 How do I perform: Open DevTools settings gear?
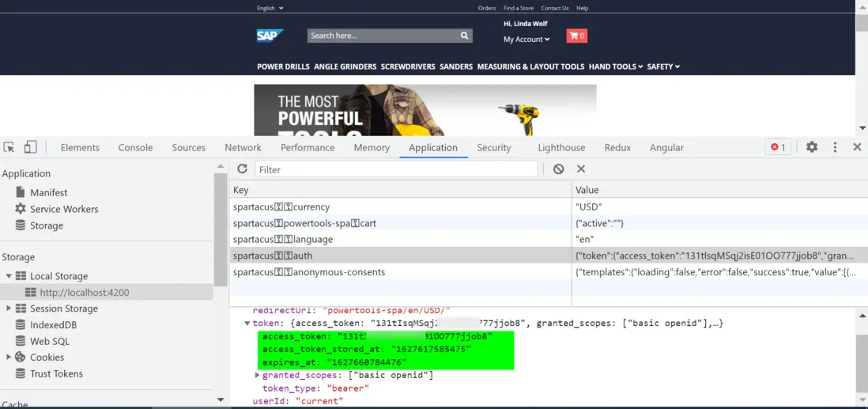pos(812,147)
